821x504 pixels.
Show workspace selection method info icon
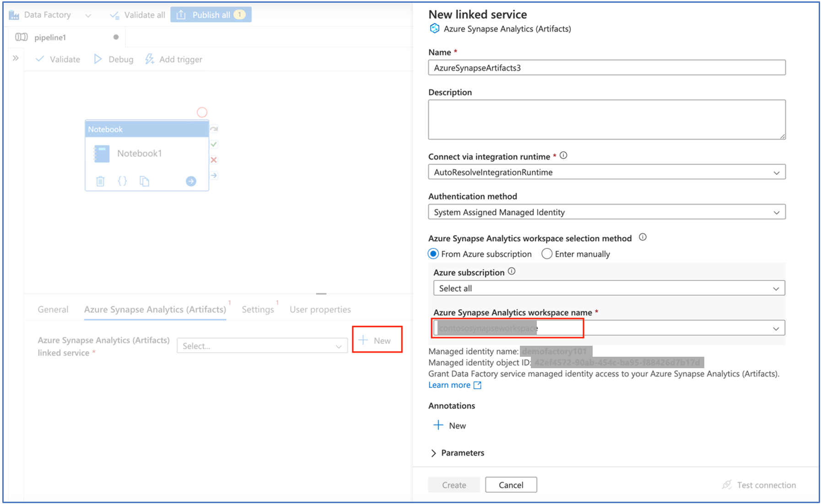643,237
